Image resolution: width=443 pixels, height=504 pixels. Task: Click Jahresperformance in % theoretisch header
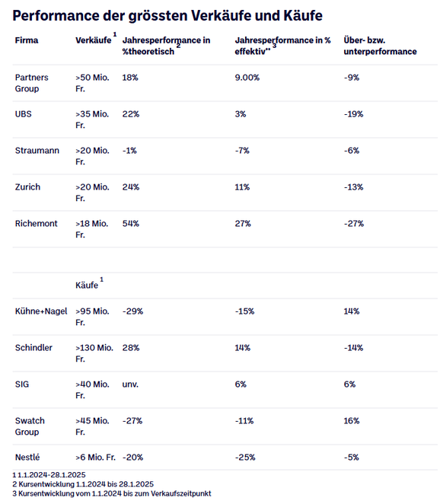pos(166,46)
